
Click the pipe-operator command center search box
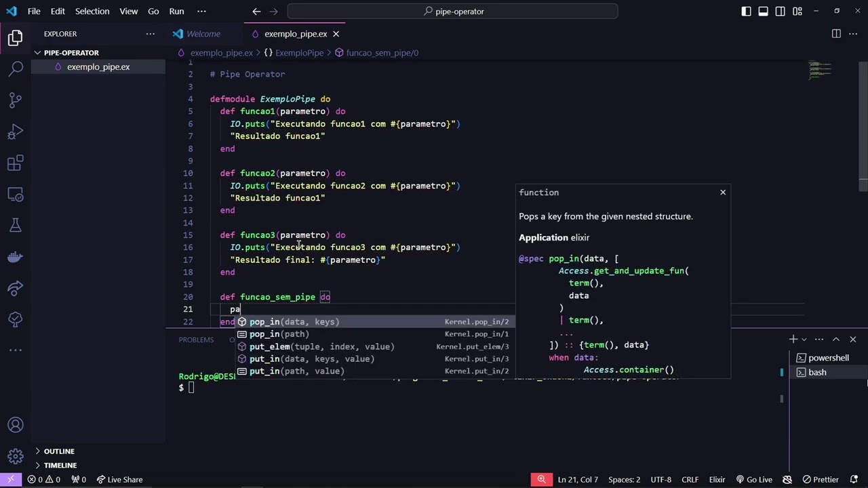point(452,11)
